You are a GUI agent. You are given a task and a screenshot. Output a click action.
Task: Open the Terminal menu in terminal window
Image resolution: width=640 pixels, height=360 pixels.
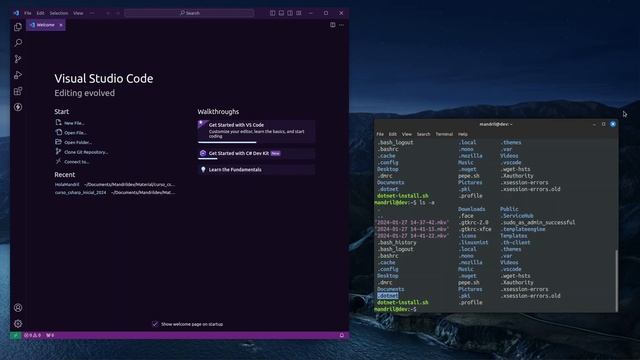(444, 134)
